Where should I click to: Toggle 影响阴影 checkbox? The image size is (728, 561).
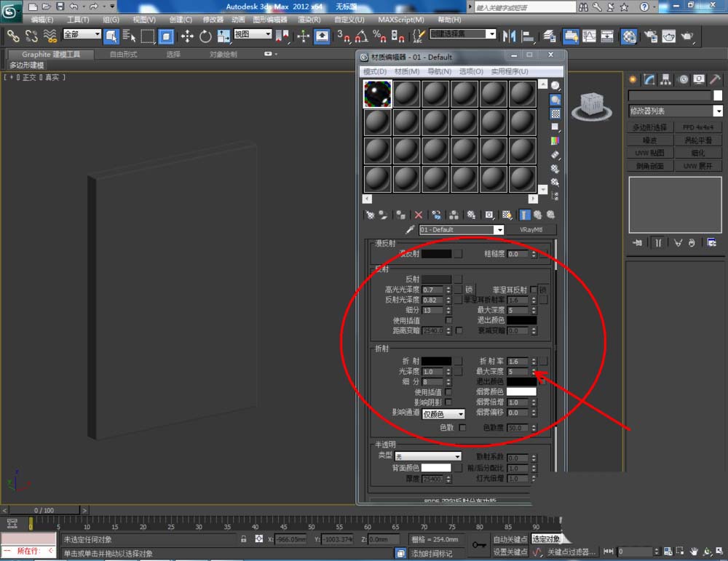click(448, 402)
